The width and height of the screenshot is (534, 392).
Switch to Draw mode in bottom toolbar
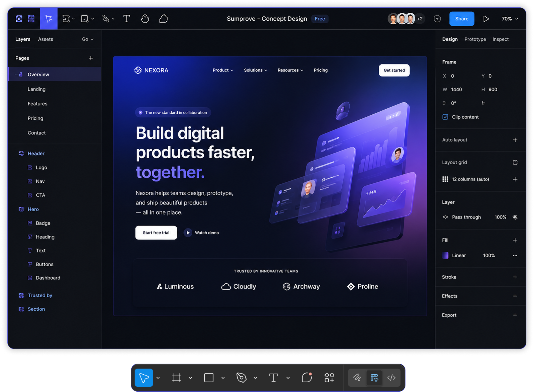357,378
